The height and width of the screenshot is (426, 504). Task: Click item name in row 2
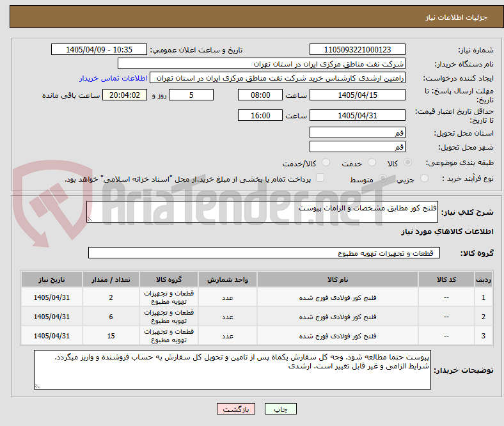338,317
